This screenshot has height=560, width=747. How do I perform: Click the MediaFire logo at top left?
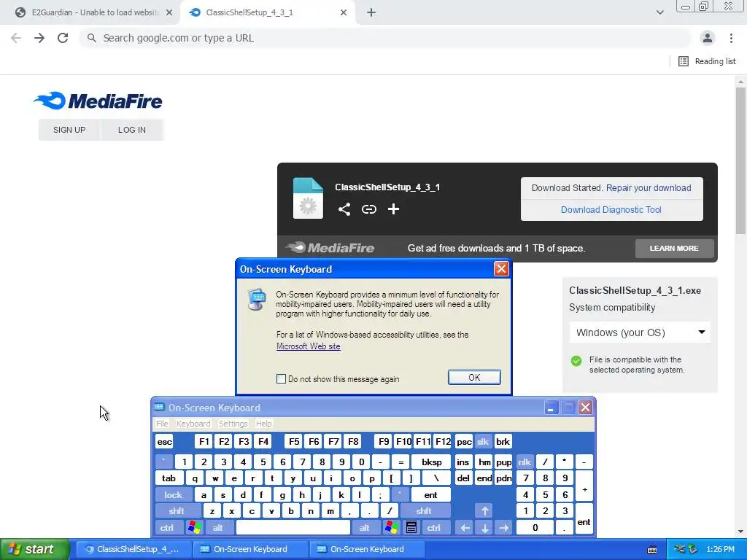[x=98, y=101]
